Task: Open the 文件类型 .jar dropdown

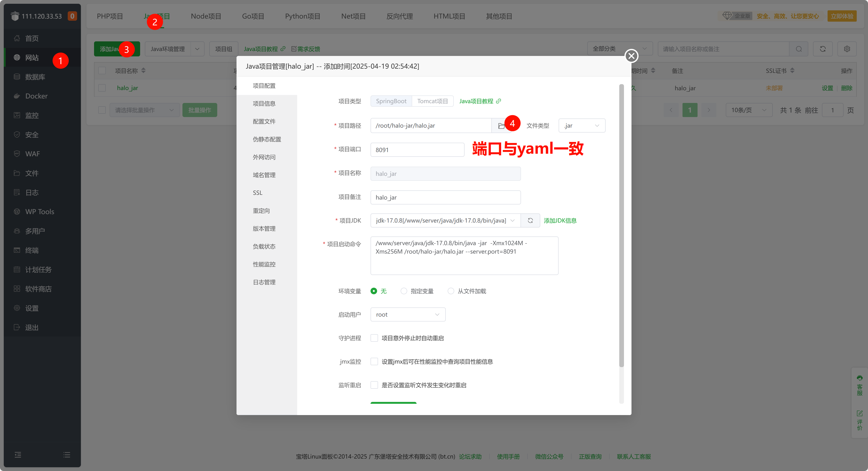Action: [x=582, y=126]
